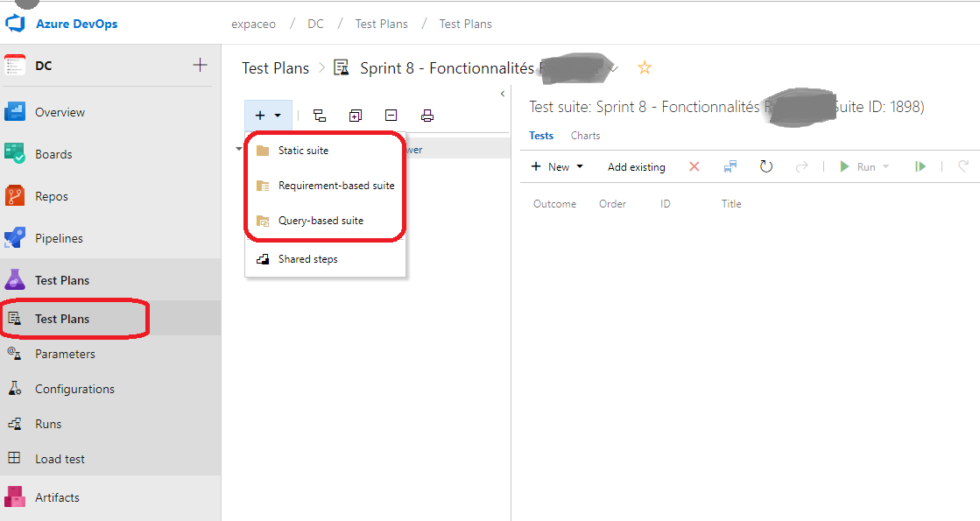Screen dimensions: 980x521
Task: Collapse the root suite tree arrow
Action: 239,149
